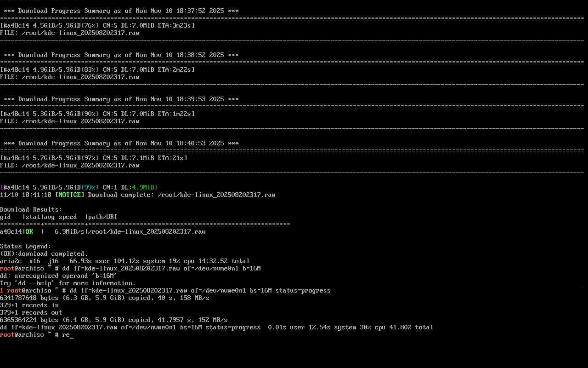This screenshot has height=368, width=588.
Task: Click the '379+1 records in' line
Action: pyautogui.click(x=29, y=305)
